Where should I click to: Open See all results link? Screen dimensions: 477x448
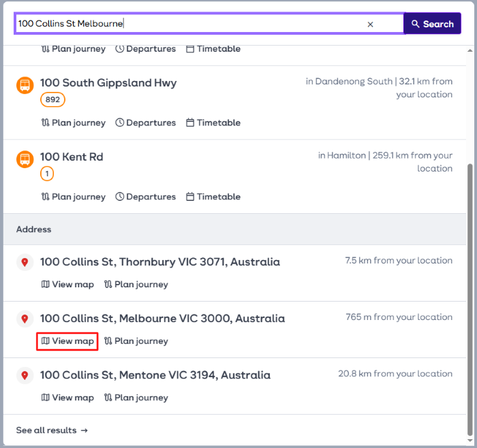click(52, 430)
